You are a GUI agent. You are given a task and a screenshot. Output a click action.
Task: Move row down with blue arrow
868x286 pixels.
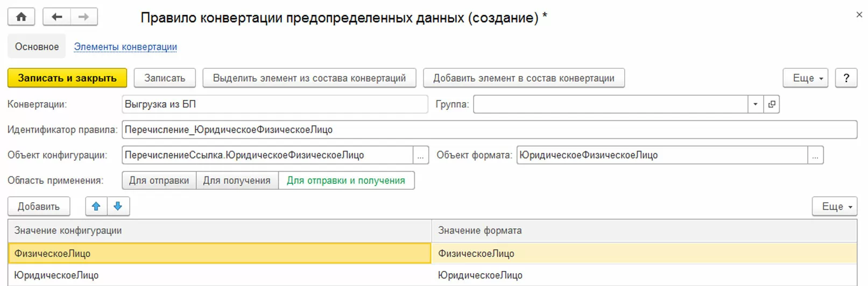click(x=118, y=206)
